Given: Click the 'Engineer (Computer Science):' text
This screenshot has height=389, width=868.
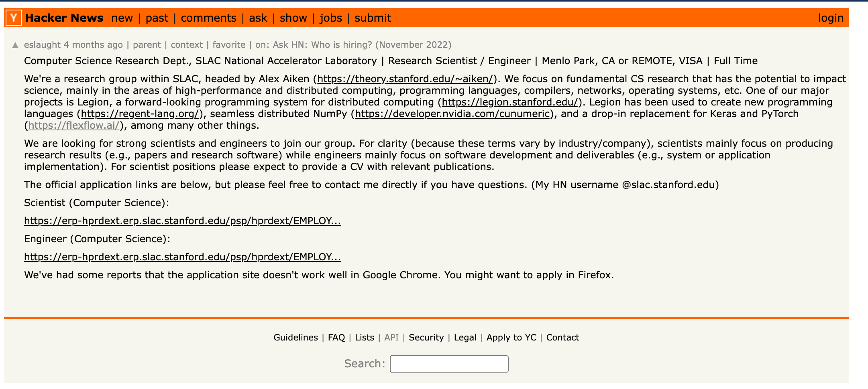Looking at the screenshot, I should pos(97,239).
